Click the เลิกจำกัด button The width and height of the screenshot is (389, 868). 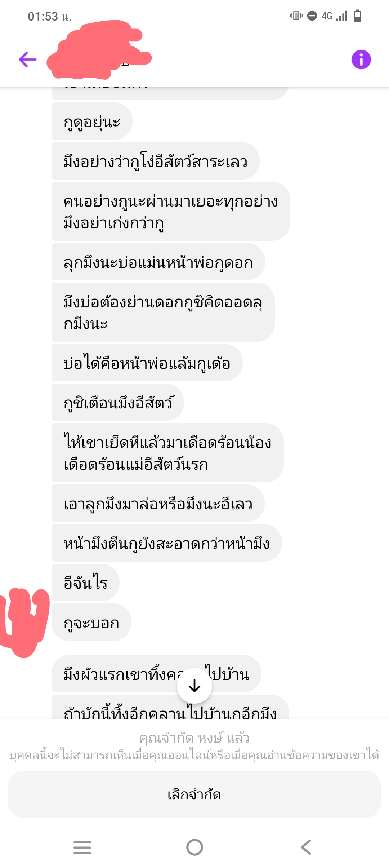pyautogui.click(x=194, y=794)
